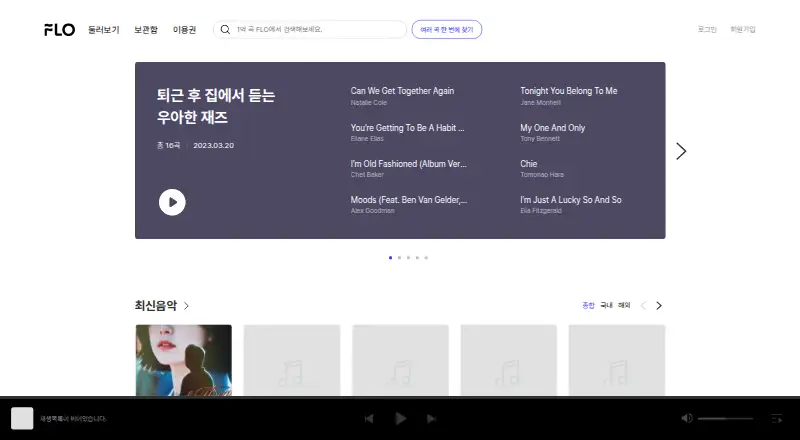Viewport: 800px width, 440px height.
Task: Open the 최신음악 heading link
Action: (x=156, y=306)
